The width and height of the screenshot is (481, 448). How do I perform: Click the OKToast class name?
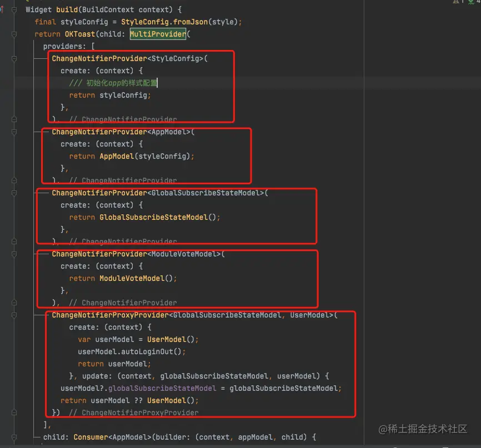pyautogui.click(x=80, y=34)
